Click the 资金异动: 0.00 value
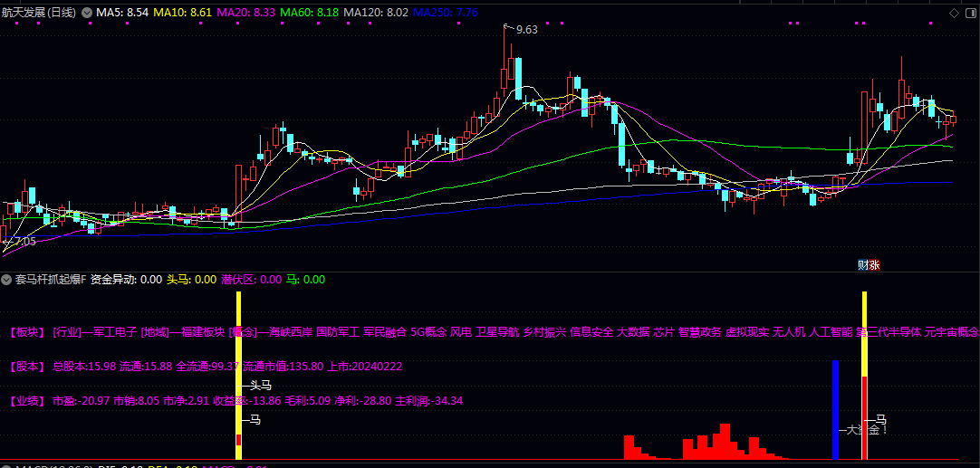Viewport: 980px width, 468px height. 126,280
